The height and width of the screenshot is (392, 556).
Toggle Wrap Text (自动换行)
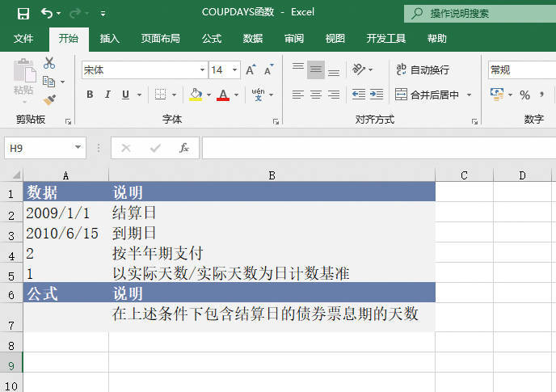click(x=423, y=70)
